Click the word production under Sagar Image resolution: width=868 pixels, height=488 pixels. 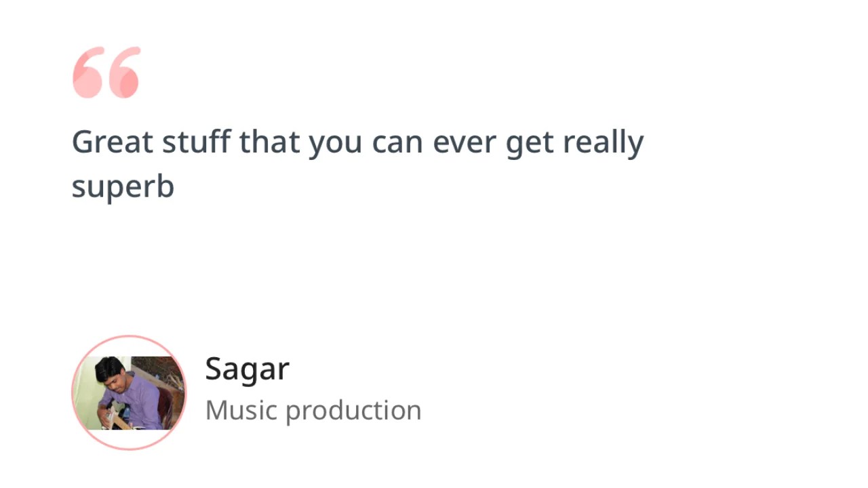pos(353,412)
